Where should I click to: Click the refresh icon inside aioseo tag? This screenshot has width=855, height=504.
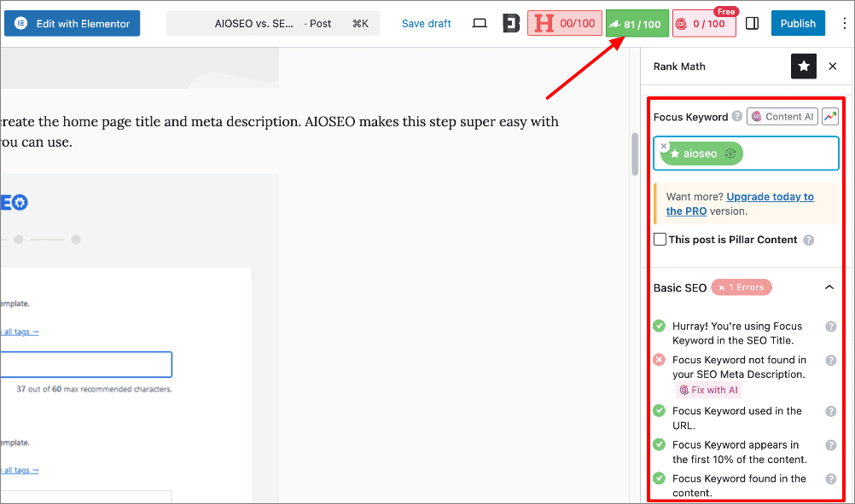coord(730,154)
